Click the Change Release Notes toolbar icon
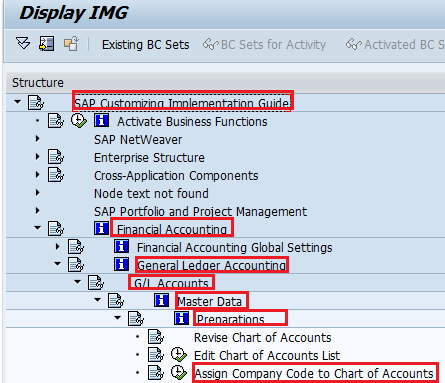 pos(71,44)
